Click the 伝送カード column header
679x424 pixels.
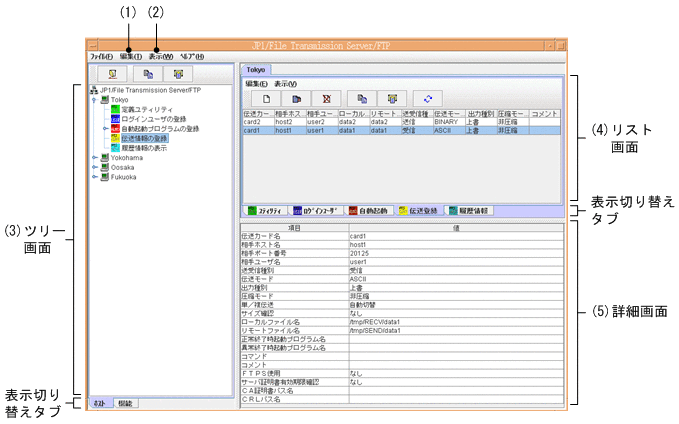256,114
